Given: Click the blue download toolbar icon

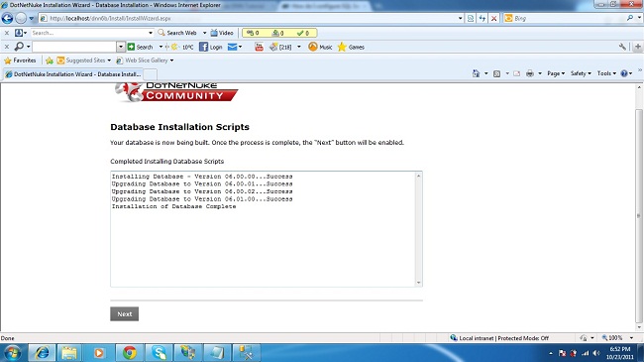Looking at the screenshot, I should point(19,33).
